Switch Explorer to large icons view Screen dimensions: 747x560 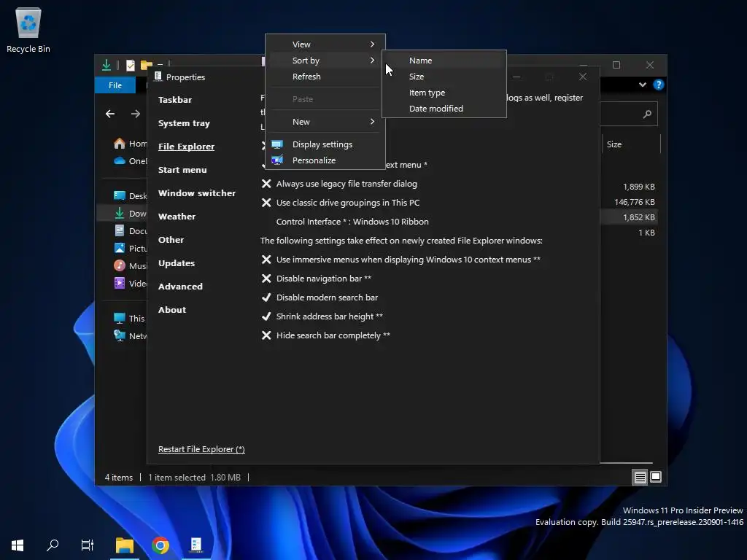pyautogui.click(x=656, y=477)
